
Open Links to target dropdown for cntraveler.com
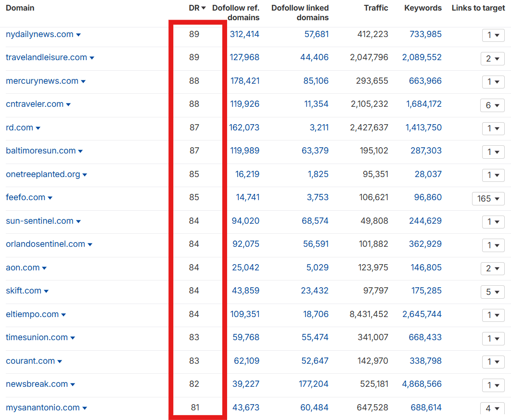(492, 105)
